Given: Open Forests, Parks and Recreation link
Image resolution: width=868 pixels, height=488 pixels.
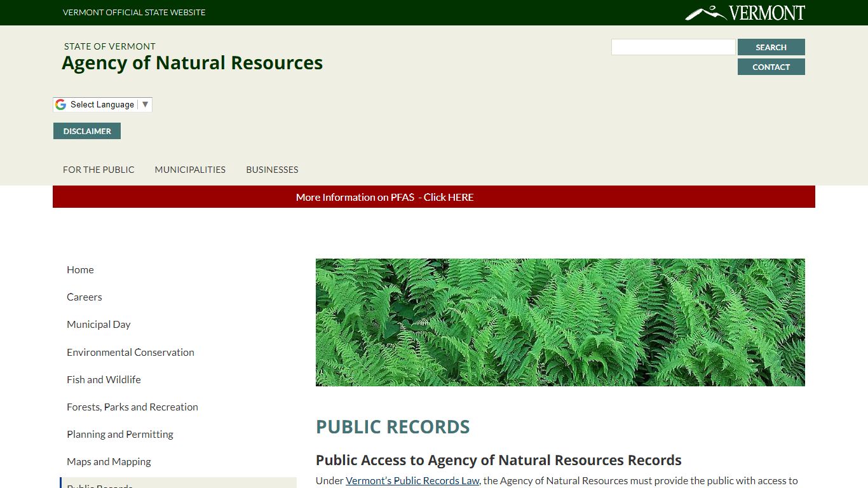Looking at the screenshot, I should [132, 407].
